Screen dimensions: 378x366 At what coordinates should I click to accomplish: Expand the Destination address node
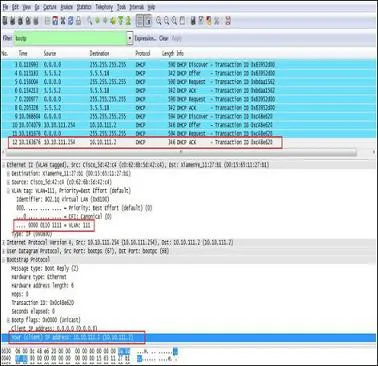8,174
